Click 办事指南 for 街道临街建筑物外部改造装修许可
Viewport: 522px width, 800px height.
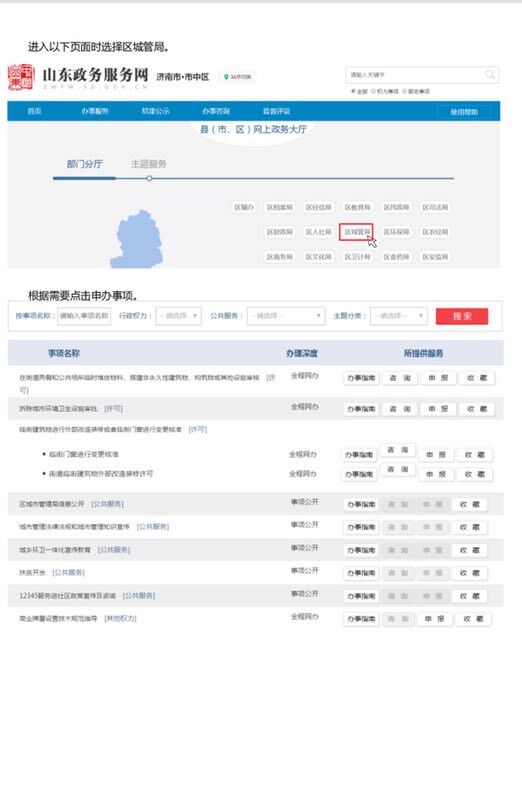click(x=359, y=474)
